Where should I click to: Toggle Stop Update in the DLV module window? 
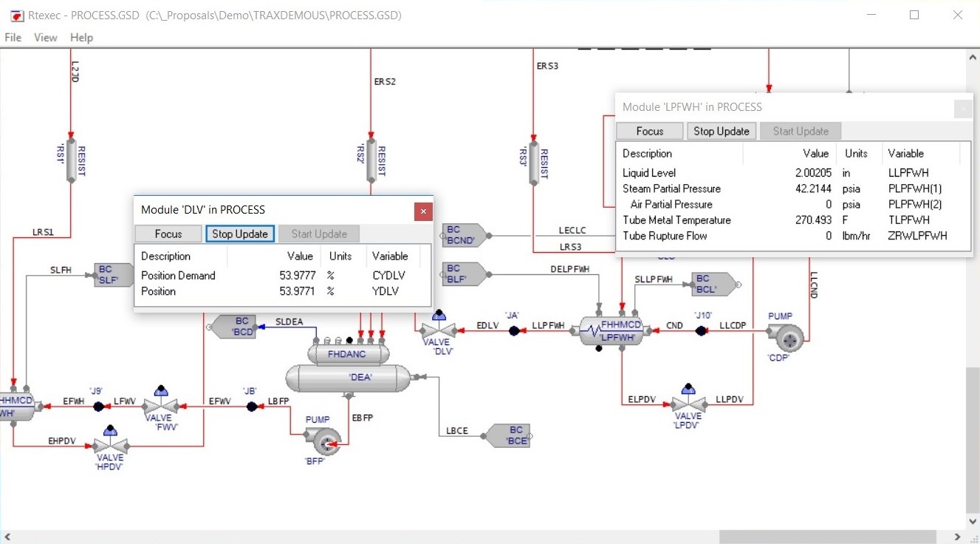(240, 234)
